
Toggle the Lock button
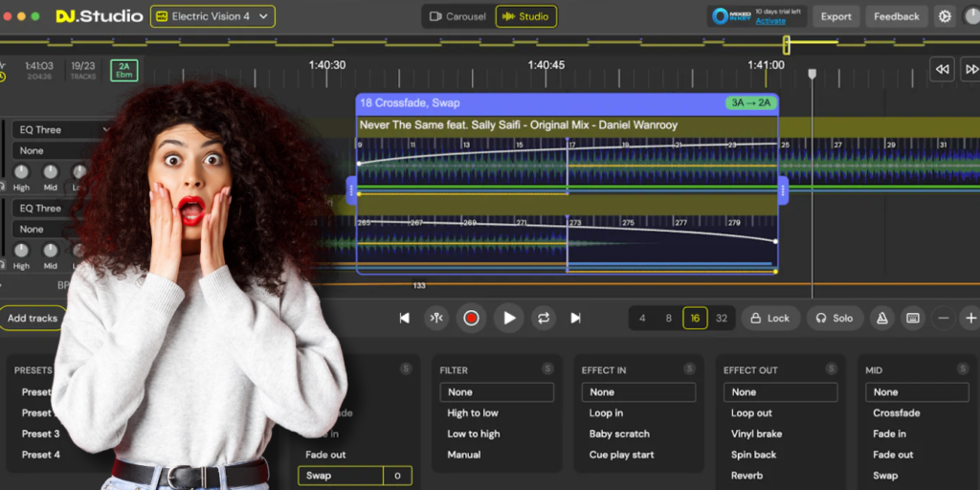(x=770, y=318)
